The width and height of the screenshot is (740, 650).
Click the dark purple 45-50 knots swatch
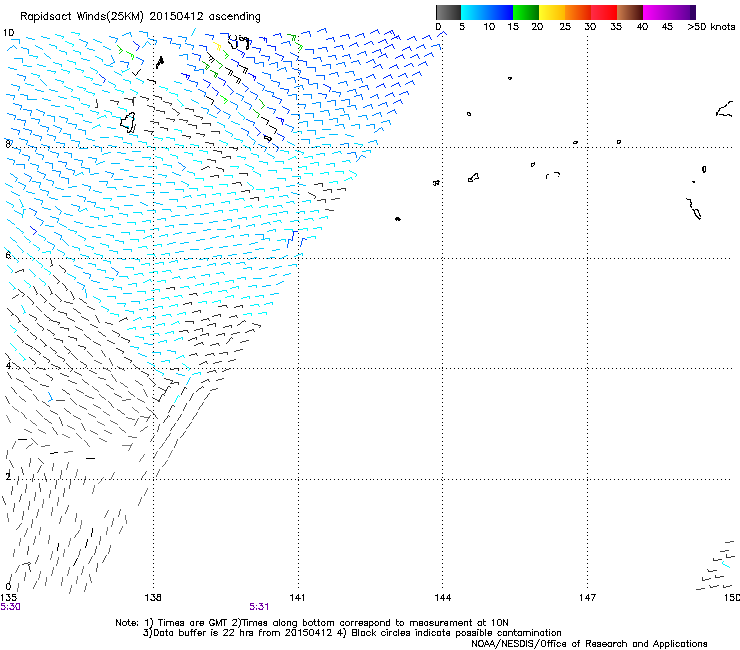[682, 12]
